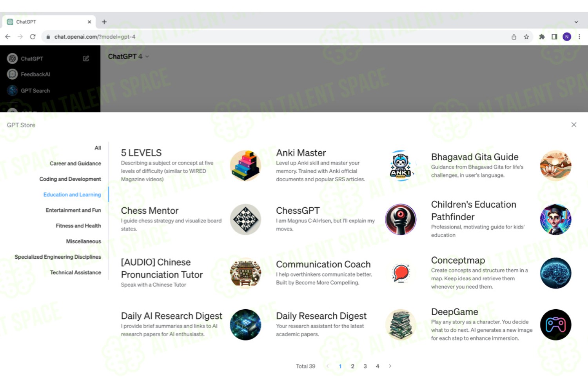Click the next page arrow
588x392 pixels.
[x=390, y=366]
